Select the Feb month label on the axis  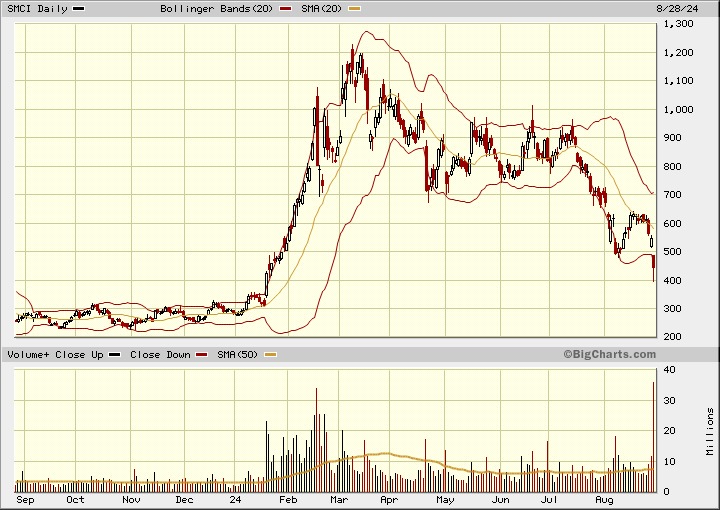[288, 499]
